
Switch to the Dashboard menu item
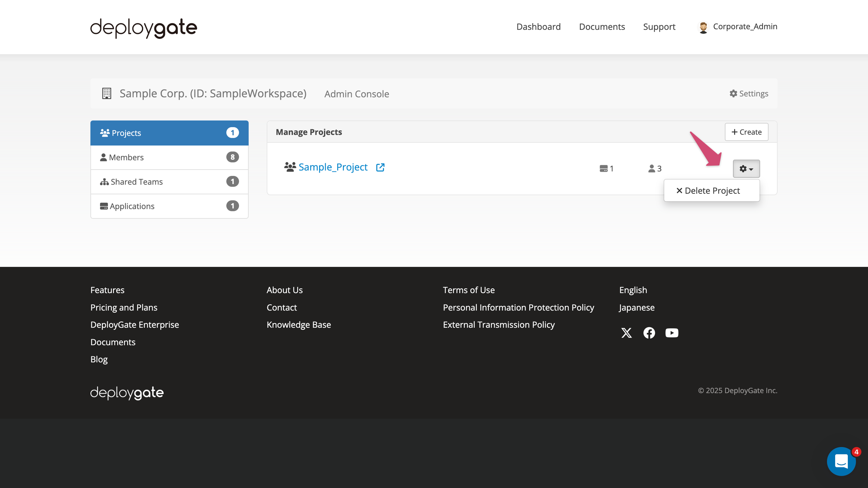(x=538, y=27)
